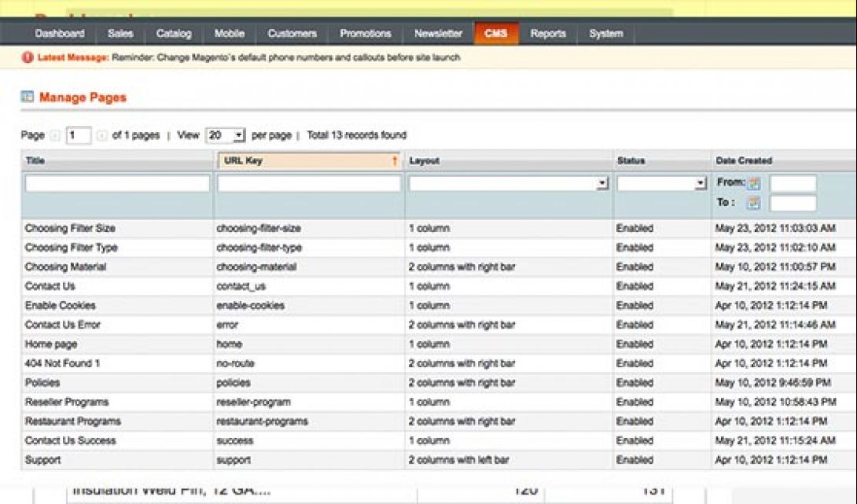Open the Support page row
The width and height of the screenshot is (857, 504).
(x=439, y=460)
